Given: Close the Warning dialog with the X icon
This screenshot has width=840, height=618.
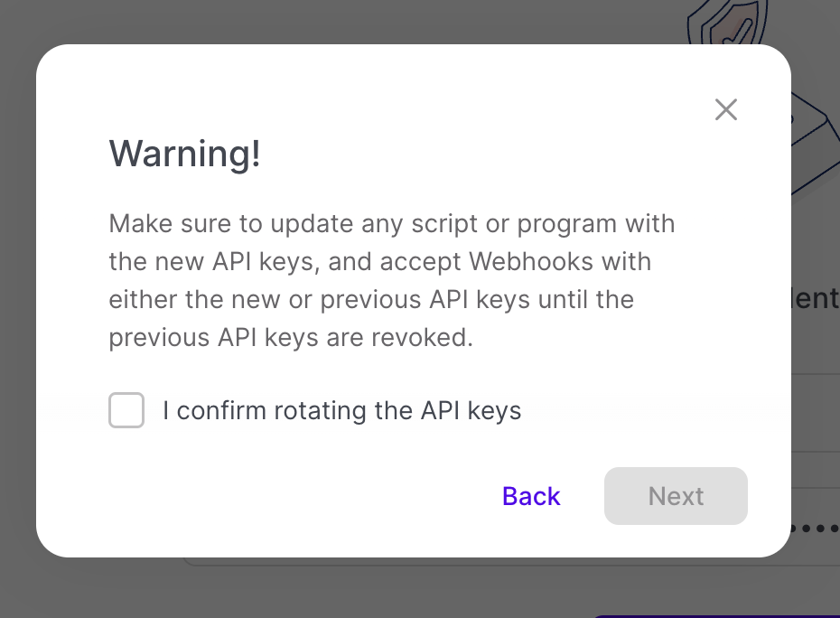Looking at the screenshot, I should (725, 110).
